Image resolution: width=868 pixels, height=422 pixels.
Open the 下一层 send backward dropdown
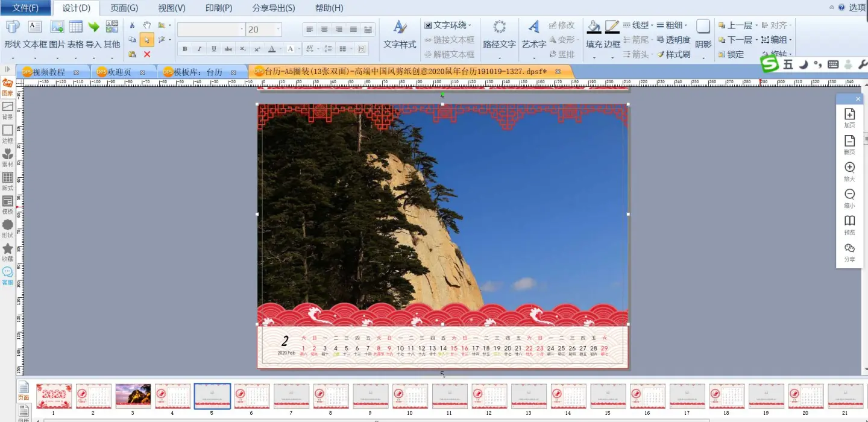(738, 40)
